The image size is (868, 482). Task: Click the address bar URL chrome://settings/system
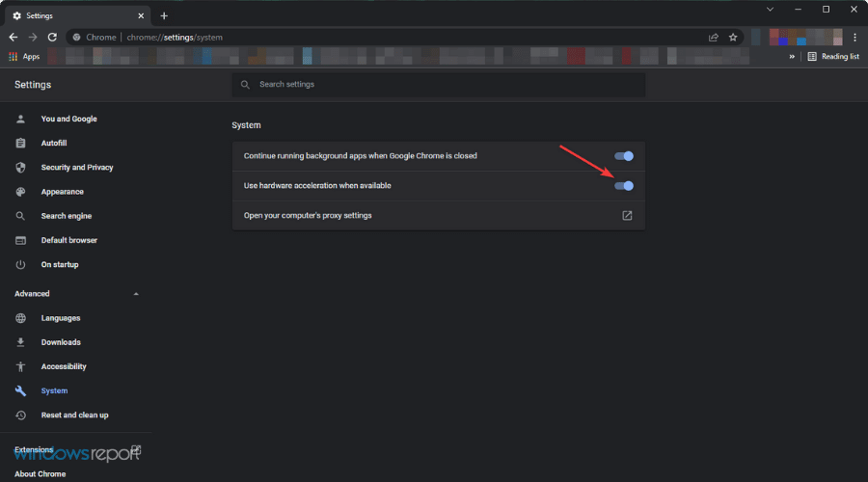click(175, 38)
